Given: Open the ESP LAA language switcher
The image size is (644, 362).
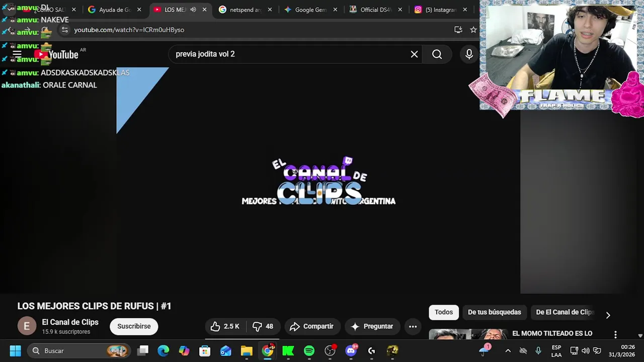Looking at the screenshot, I should pyautogui.click(x=556, y=350).
